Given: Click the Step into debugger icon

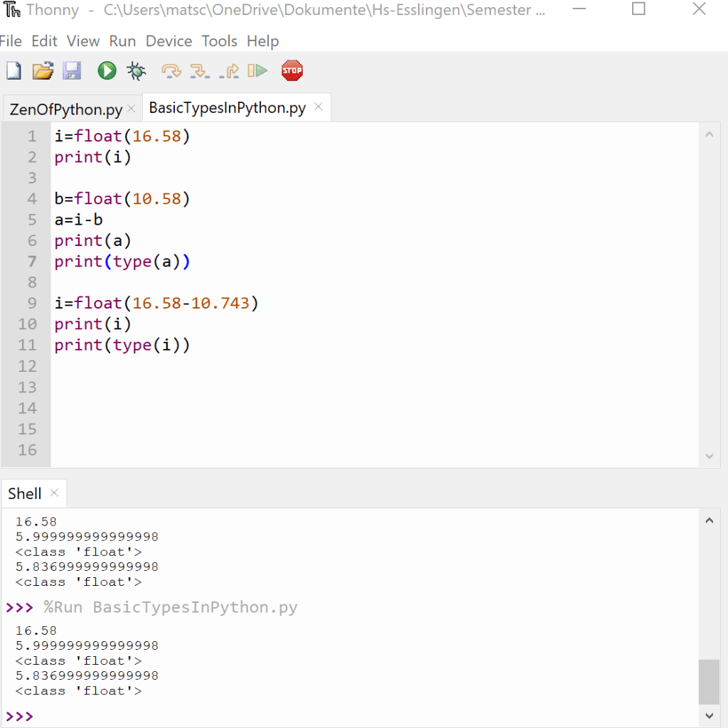Looking at the screenshot, I should click(x=200, y=70).
